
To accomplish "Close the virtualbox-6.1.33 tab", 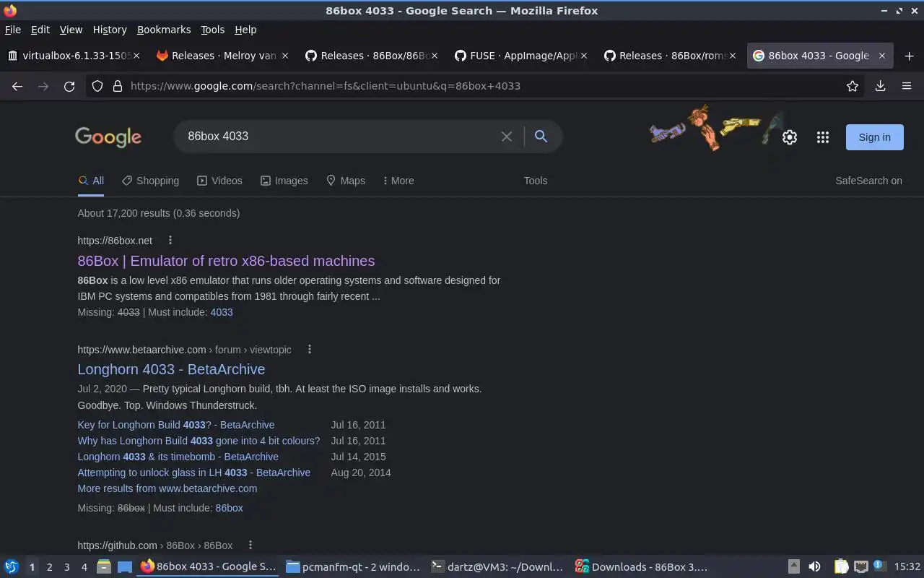I will coord(137,56).
